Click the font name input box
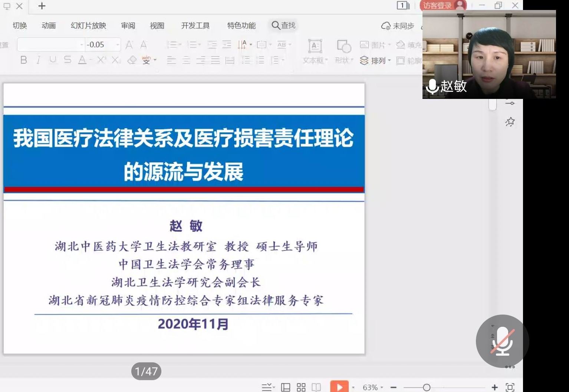 click(x=48, y=45)
